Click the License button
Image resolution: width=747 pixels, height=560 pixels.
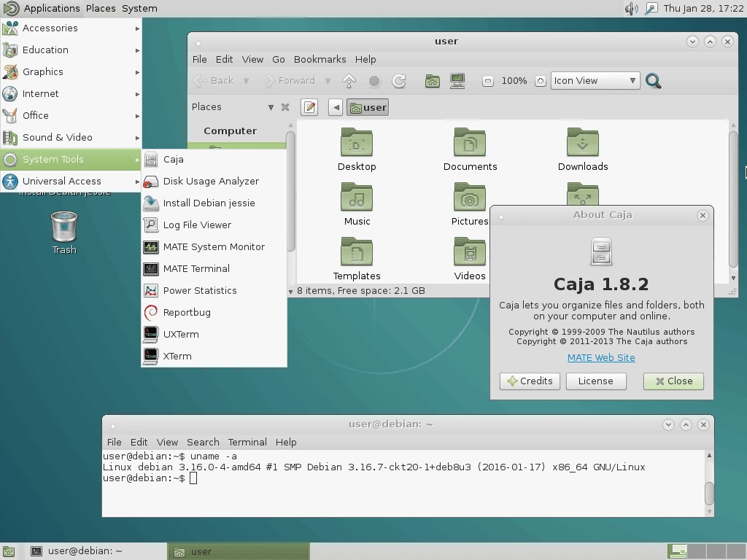click(x=596, y=381)
